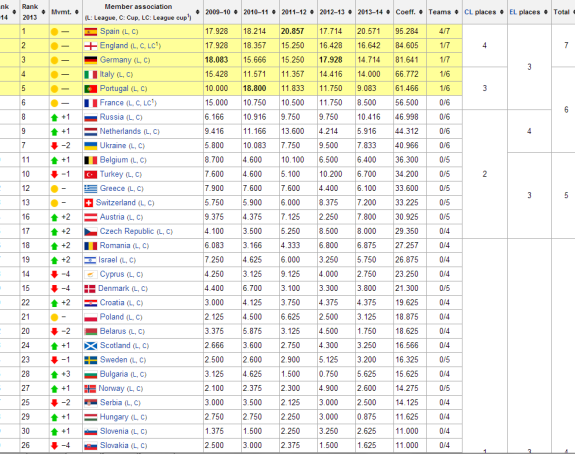
Task: Sort by Member association column arrows
Action: 198,12
